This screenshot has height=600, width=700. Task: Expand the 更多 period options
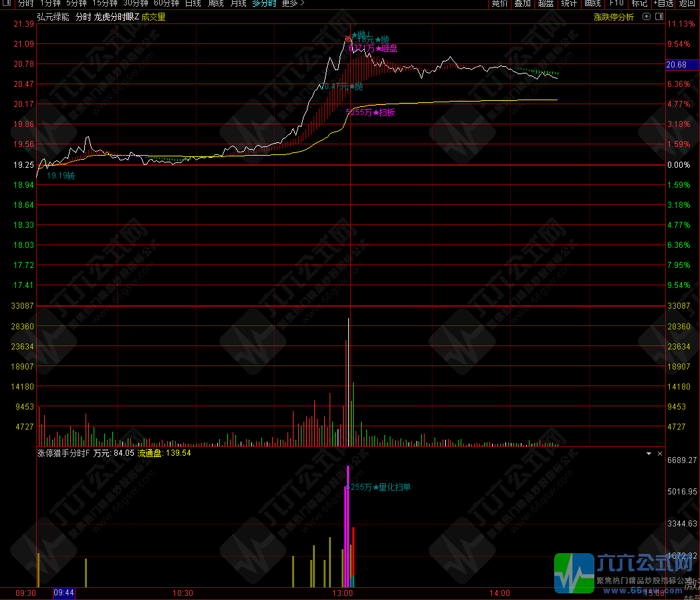292,3
